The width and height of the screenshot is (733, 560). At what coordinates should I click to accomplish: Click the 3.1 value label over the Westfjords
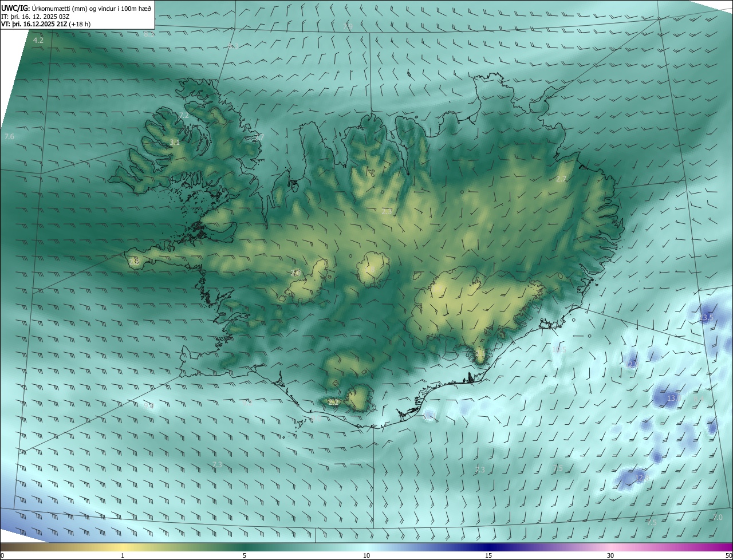[175, 143]
